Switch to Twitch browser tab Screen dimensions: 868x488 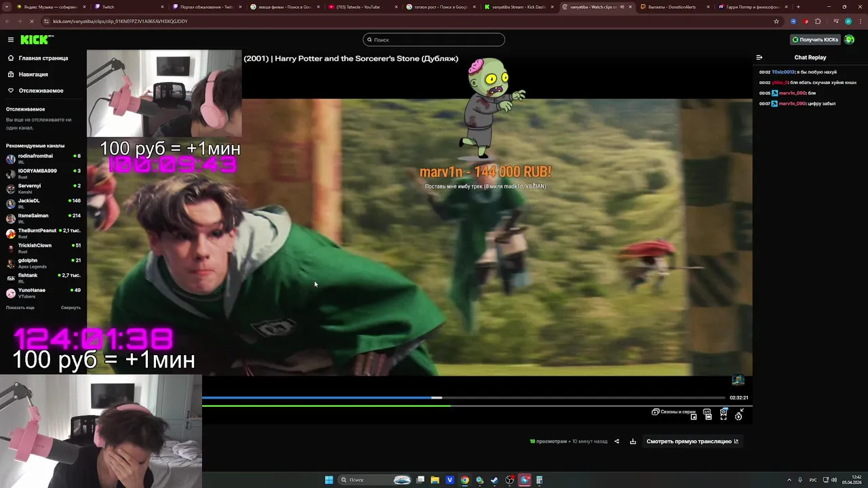pyautogui.click(x=129, y=7)
